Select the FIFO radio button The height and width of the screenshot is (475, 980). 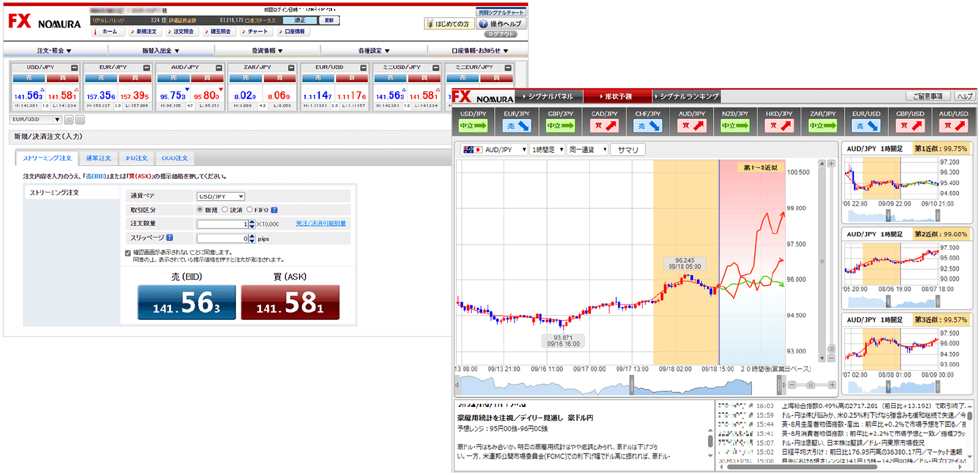249,210
